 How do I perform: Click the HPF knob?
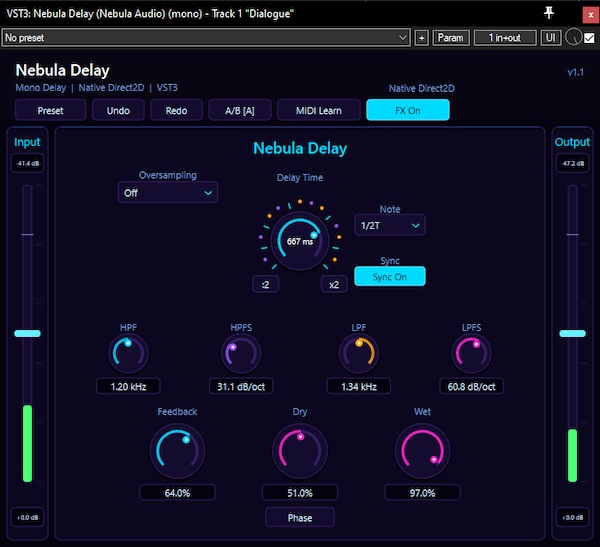tap(129, 353)
